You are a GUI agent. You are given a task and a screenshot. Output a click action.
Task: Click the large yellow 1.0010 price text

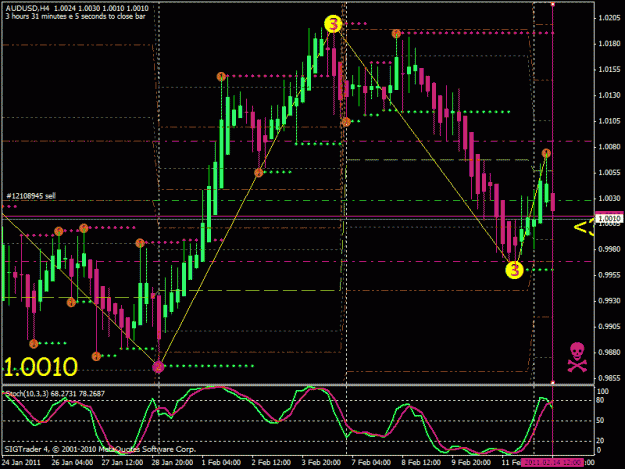click(x=41, y=367)
